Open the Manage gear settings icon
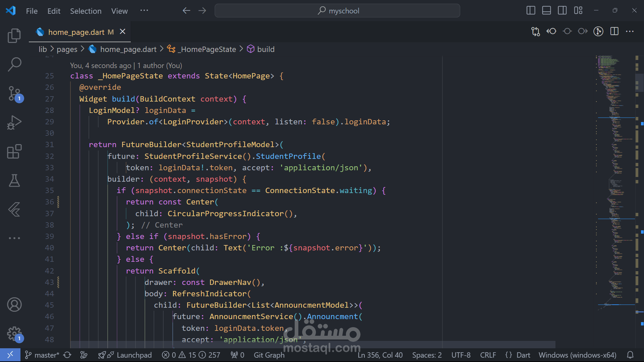644x362 pixels. click(x=14, y=333)
